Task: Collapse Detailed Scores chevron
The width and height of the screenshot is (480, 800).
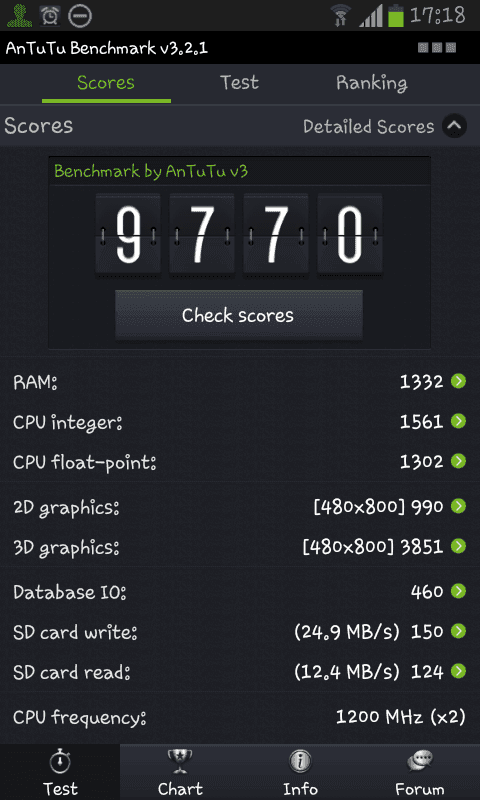Action: [x=454, y=126]
